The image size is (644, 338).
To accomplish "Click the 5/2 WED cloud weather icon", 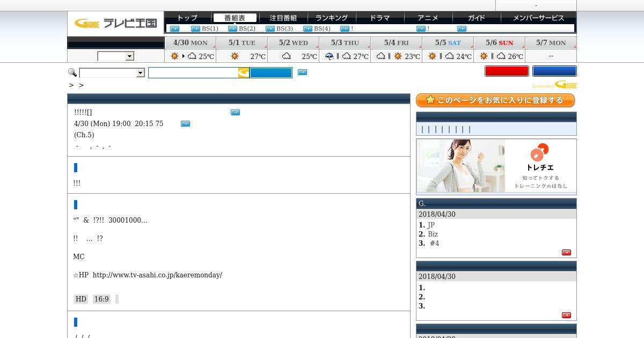I will pyautogui.click(x=287, y=56).
